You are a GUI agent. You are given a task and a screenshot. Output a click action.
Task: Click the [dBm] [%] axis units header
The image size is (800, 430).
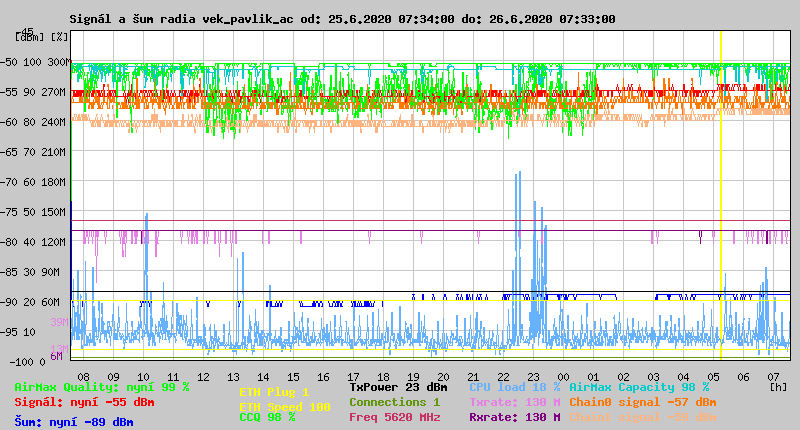point(42,37)
